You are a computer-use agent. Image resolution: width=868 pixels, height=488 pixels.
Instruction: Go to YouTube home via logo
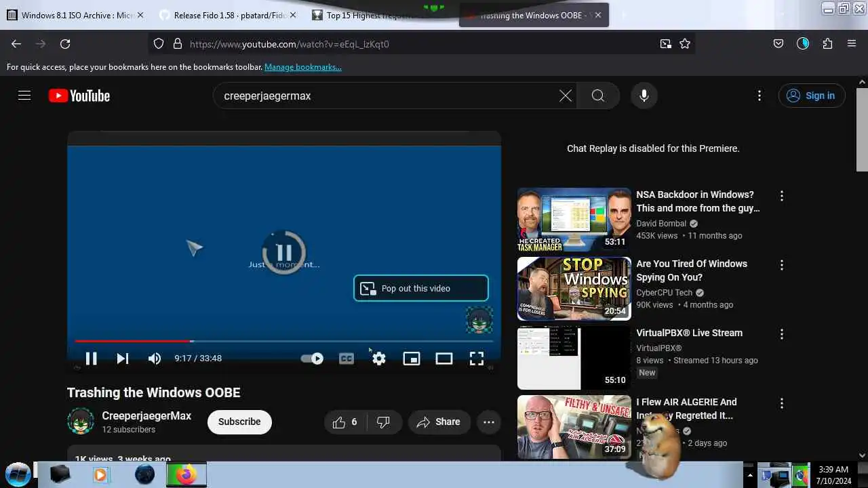79,96
